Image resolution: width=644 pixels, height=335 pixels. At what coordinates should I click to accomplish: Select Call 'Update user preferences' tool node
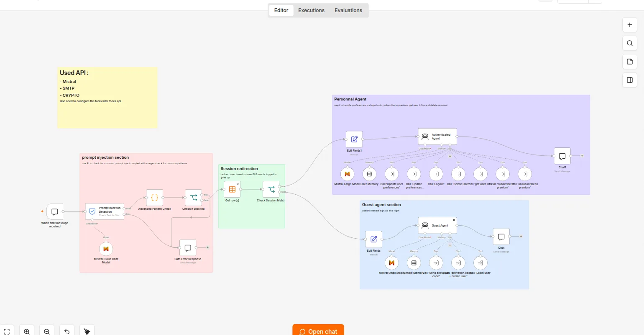[391, 174]
